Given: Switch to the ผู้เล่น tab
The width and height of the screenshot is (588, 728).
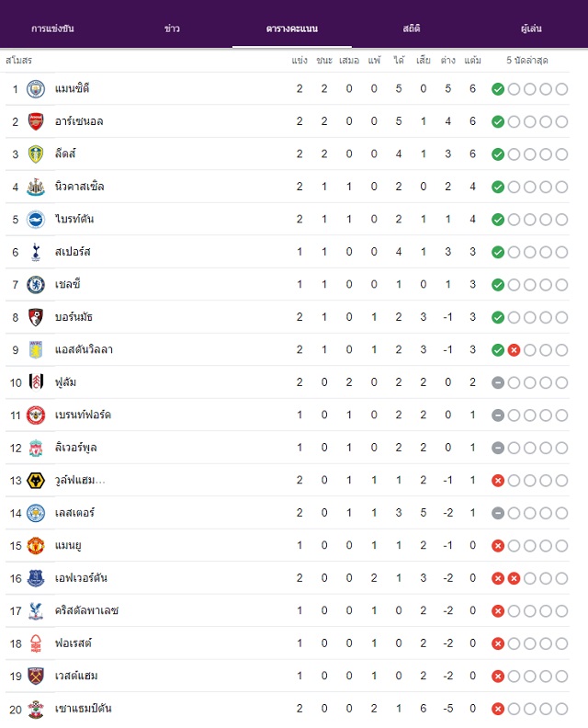Looking at the screenshot, I should [531, 28].
